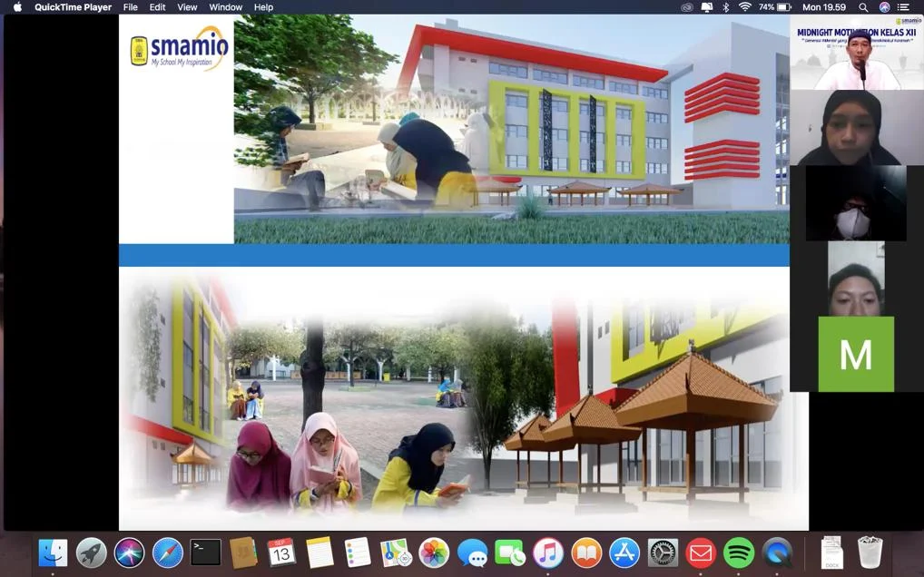The width and height of the screenshot is (924, 577).
Task: Launch Launchpad from the Dock
Action: pyautogui.click(x=91, y=552)
